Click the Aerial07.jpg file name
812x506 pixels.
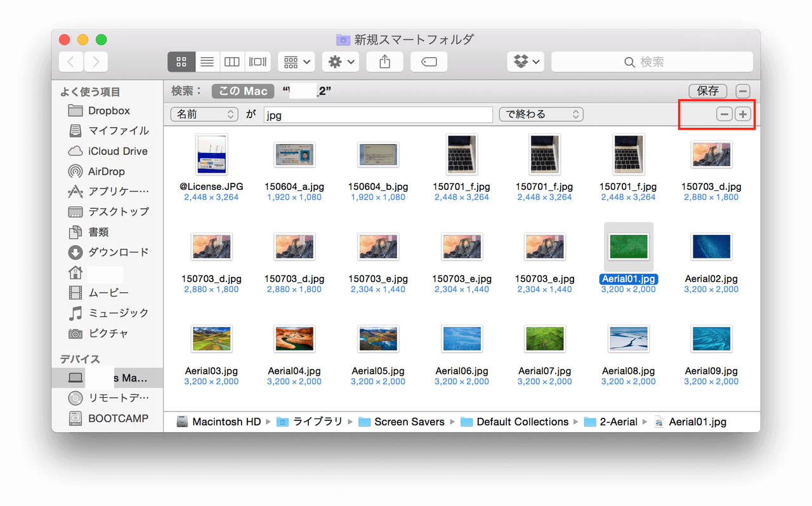(x=545, y=371)
